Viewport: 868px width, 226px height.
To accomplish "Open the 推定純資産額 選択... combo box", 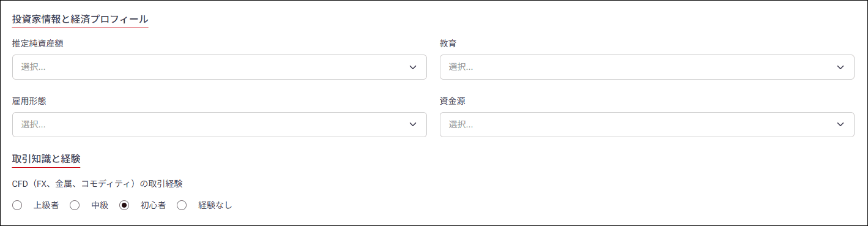I will [220, 67].
